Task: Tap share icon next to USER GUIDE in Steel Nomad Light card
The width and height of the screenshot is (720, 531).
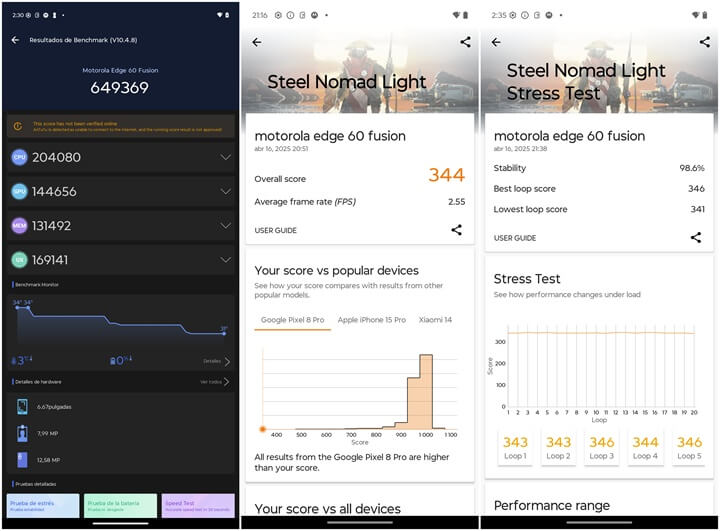Action: click(456, 230)
